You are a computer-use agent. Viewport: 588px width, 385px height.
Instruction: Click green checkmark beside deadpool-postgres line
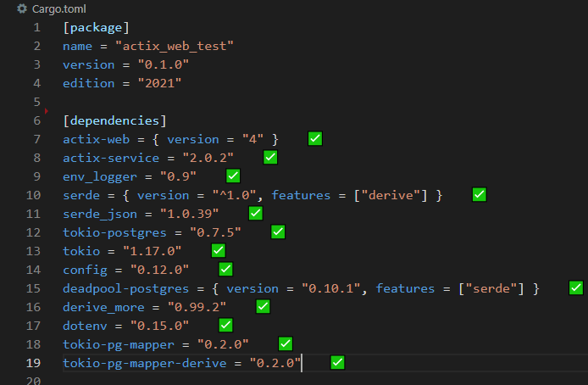(x=576, y=287)
